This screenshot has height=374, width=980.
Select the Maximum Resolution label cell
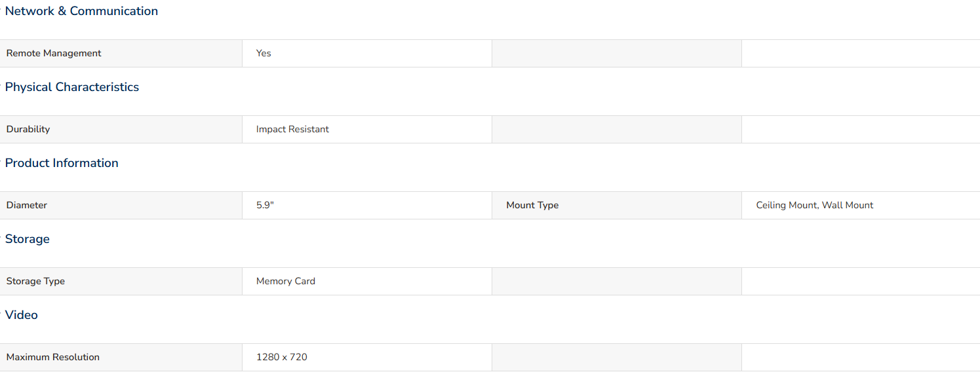tap(121, 357)
